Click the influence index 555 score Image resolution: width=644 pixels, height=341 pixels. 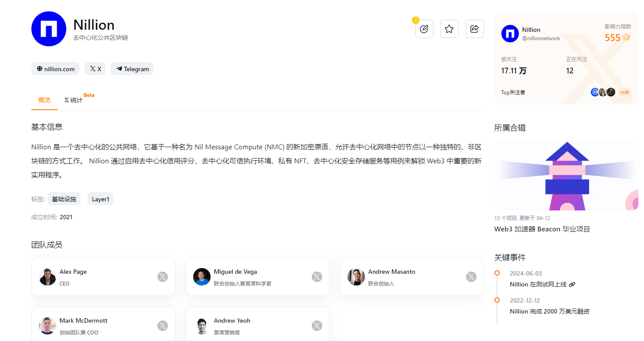(613, 38)
